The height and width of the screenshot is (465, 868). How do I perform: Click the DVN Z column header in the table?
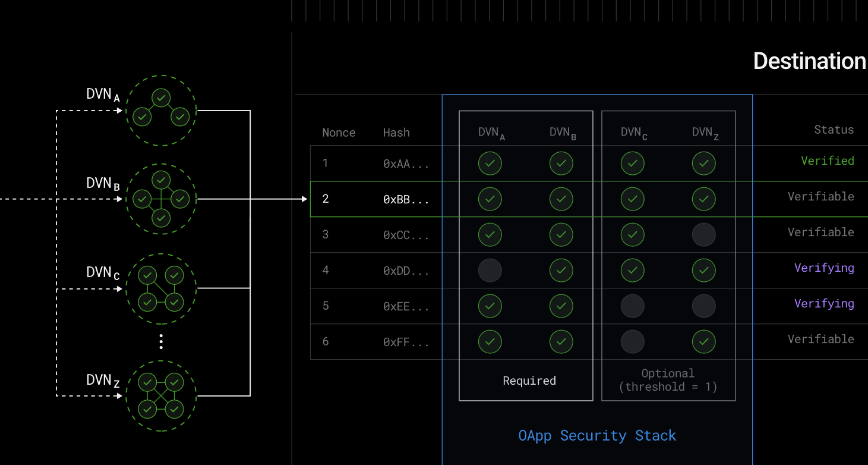(x=705, y=133)
